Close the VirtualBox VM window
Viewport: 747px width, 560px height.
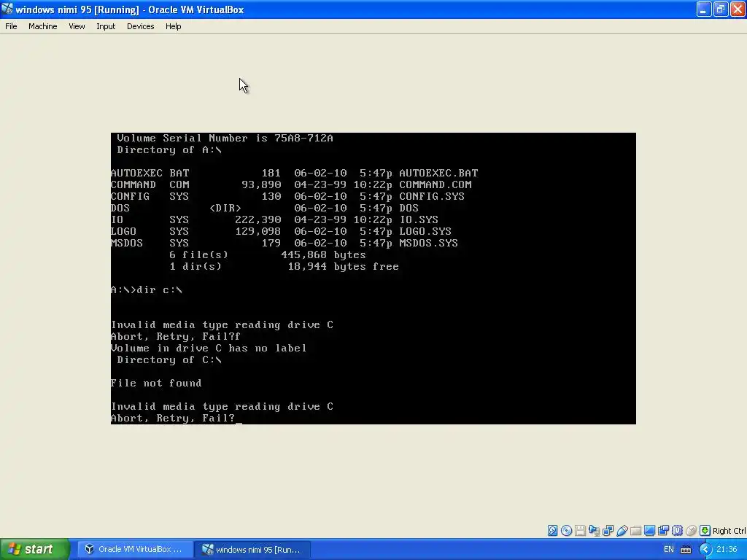pos(738,9)
